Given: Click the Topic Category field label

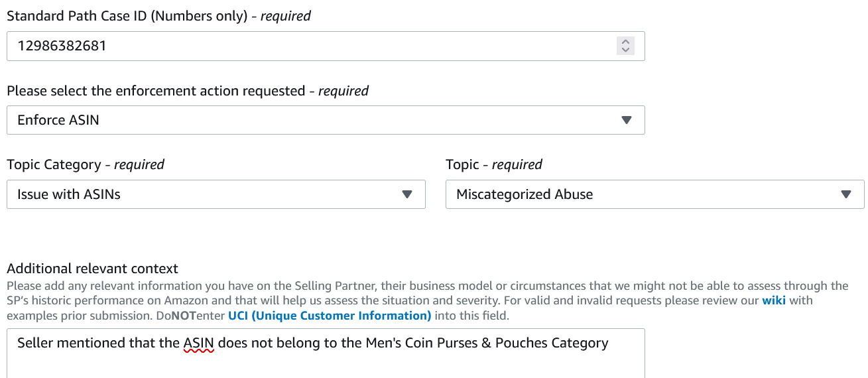Looking at the screenshot, I should [x=86, y=164].
